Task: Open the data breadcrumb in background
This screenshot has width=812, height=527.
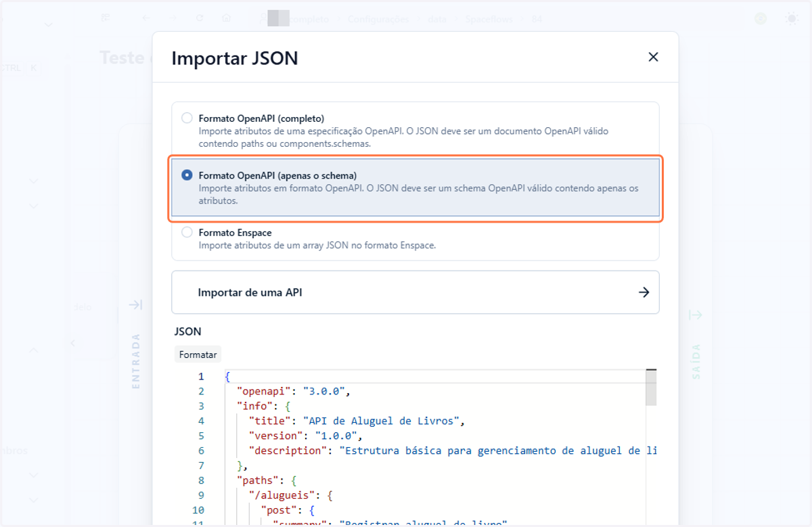Action: (x=437, y=20)
